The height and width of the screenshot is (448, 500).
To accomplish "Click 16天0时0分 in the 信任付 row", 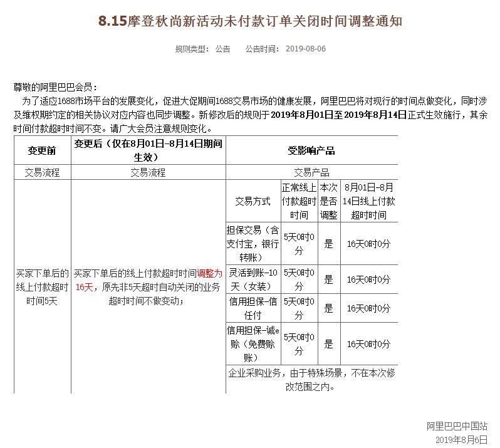I will 369,308.
